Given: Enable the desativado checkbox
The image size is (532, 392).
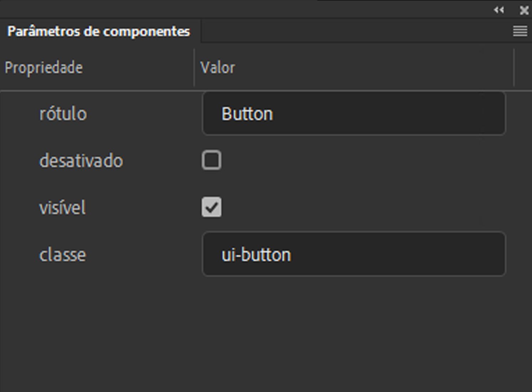Looking at the screenshot, I should click(x=211, y=160).
